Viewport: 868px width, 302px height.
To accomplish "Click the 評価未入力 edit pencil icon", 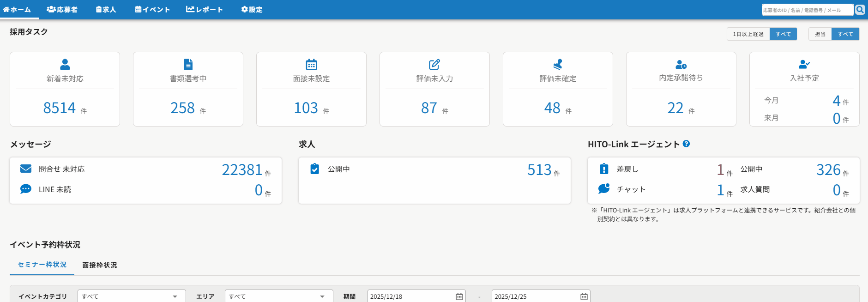I will pos(434,64).
